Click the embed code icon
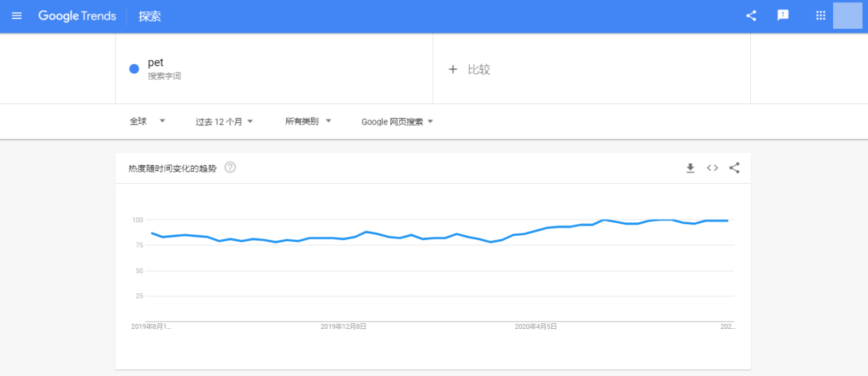 tap(713, 167)
